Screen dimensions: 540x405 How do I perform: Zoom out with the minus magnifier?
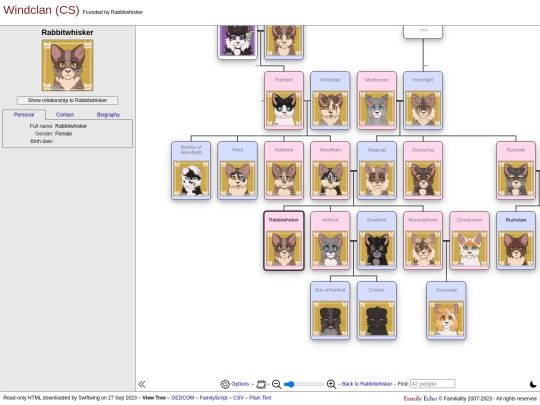[x=276, y=384]
